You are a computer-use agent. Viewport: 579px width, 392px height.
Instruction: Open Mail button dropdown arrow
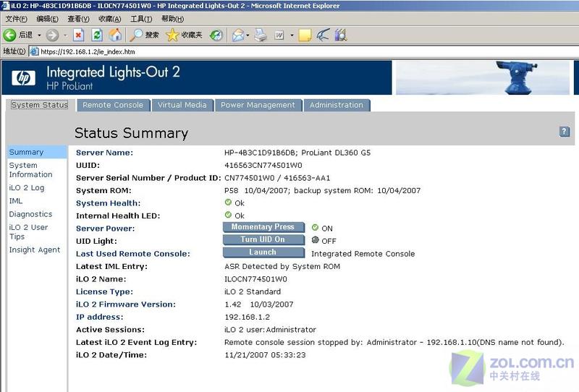coord(248,35)
